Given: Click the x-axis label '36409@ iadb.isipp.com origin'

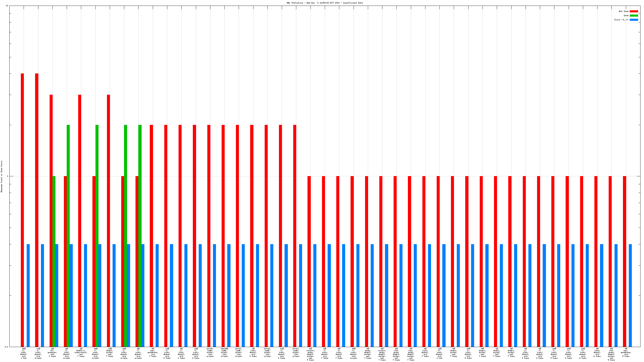Looking at the screenshot, I should pos(224,352).
